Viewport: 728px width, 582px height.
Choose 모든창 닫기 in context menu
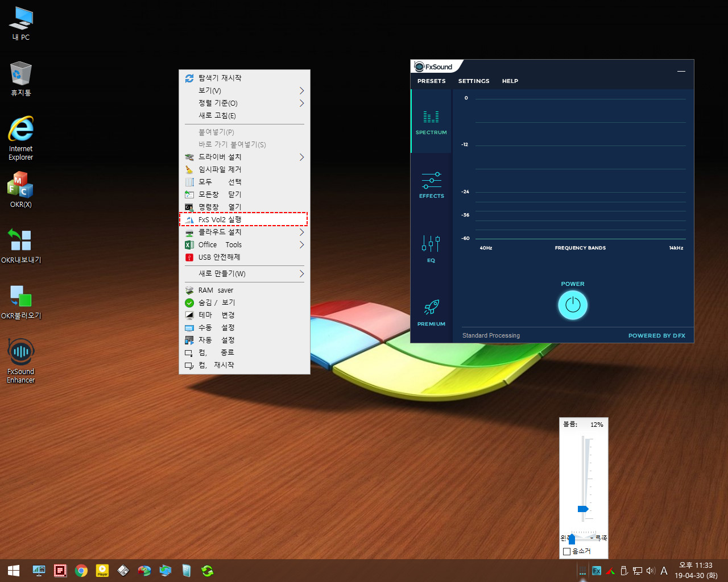245,194
